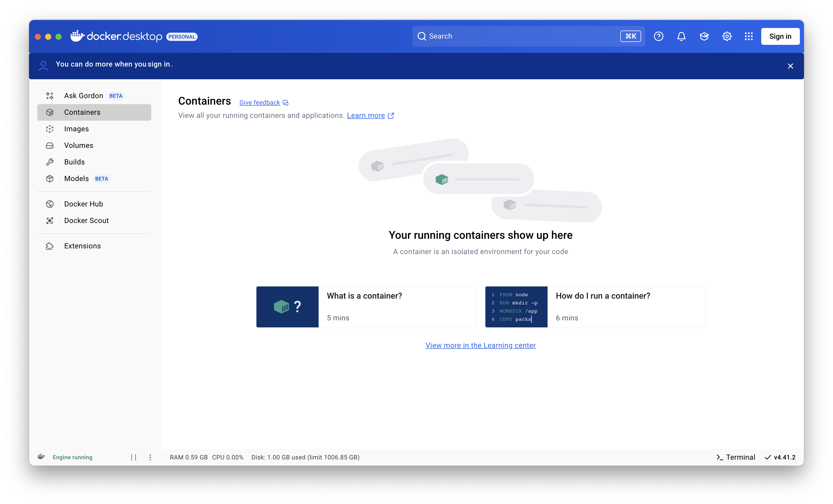Pause the Docker engine
833x504 pixels.
134,457
